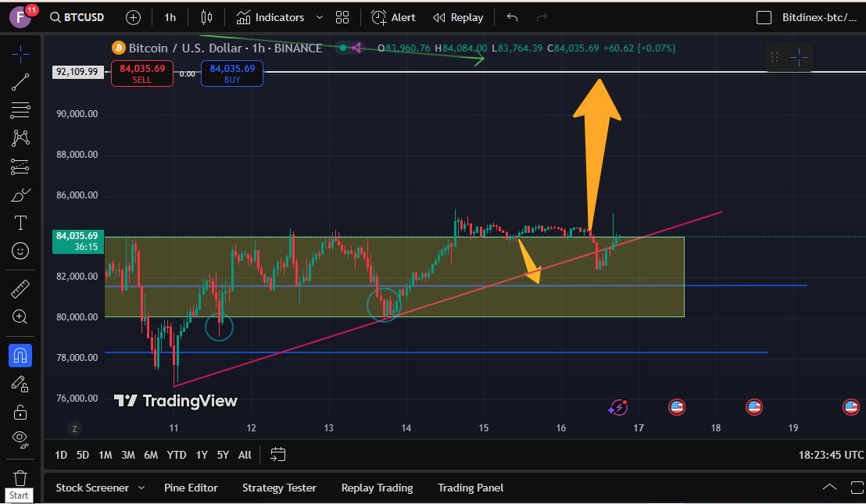This screenshot has height=504, width=866.
Task: Select the trend line drawing tool
Action: pyautogui.click(x=20, y=82)
